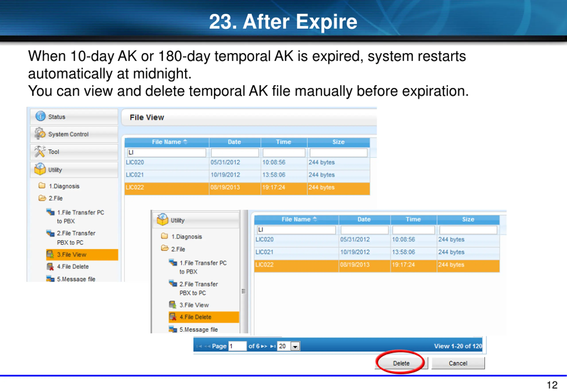Click the 4.File Delete icon in the left sidebar

(50, 267)
